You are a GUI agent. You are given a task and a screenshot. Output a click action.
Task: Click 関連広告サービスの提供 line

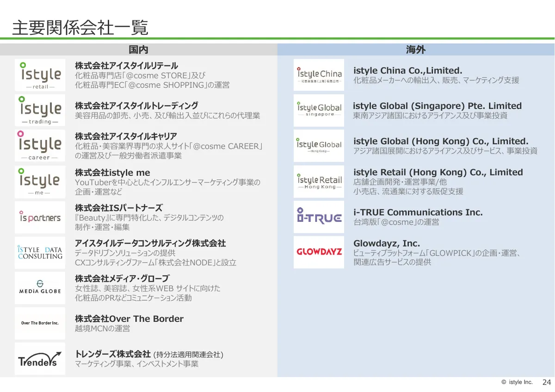(x=392, y=262)
